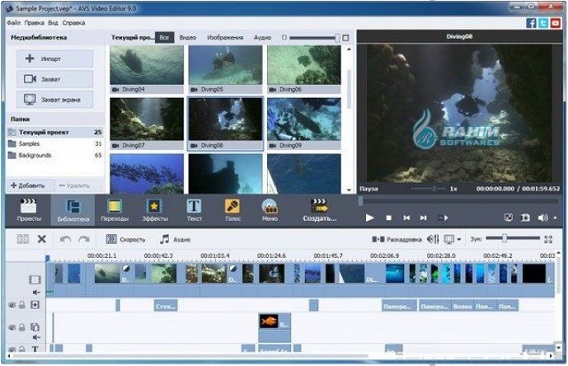Open the Эффекты (Effects) panel
The height and width of the screenshot is (366, 568).
155,211
